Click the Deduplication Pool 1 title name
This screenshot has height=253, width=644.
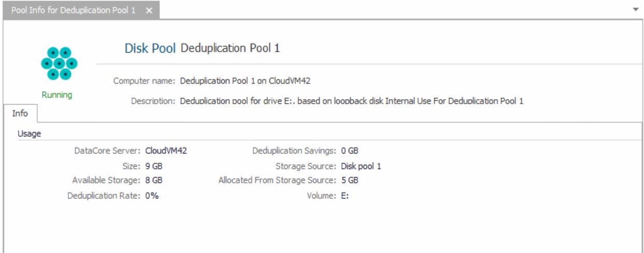point(230,48)
